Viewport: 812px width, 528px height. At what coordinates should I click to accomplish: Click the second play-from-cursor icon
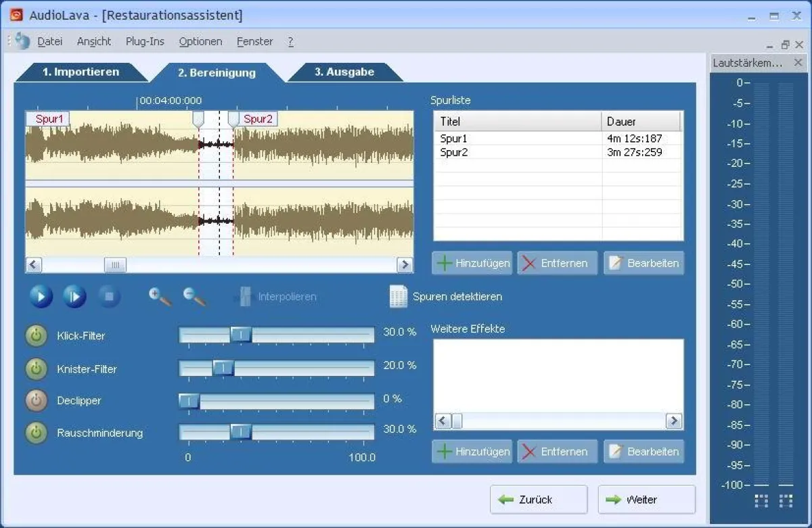coord(74,296)
